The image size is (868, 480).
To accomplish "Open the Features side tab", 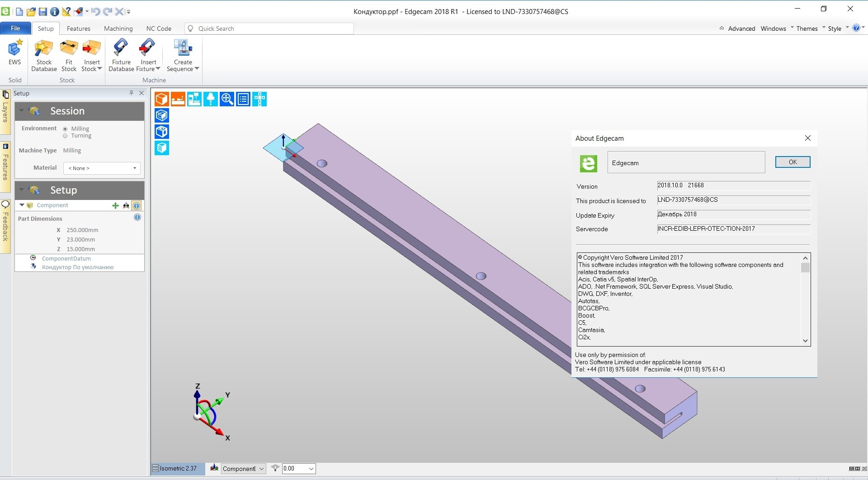I will 5,167.
